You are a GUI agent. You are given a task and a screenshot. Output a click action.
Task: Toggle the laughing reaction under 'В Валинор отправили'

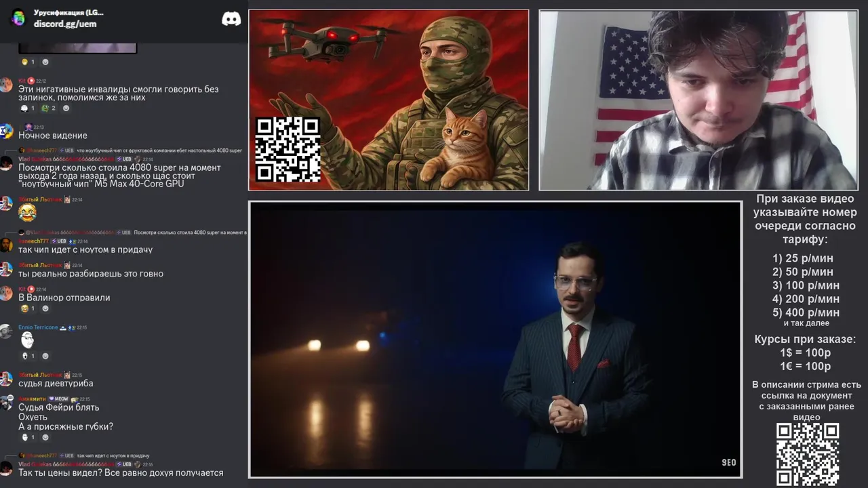[x=27, y=308]
